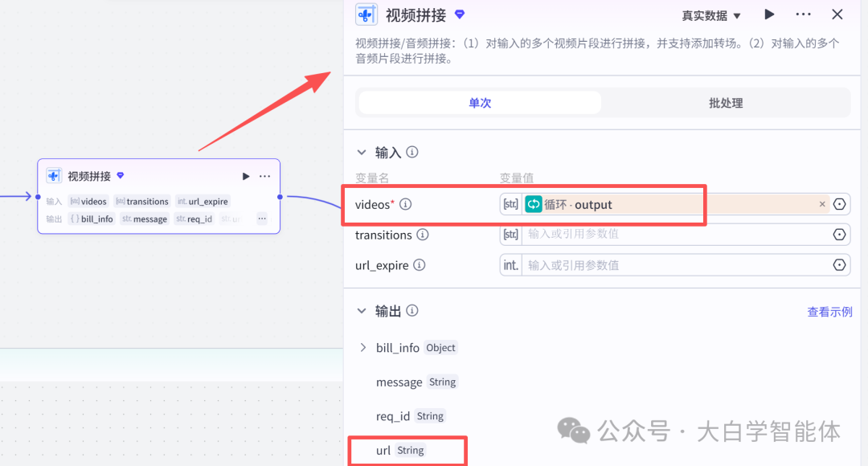Viewport: 868px width, 466px height.
Task: Open 查看示例 link
Action: point(829,311)
